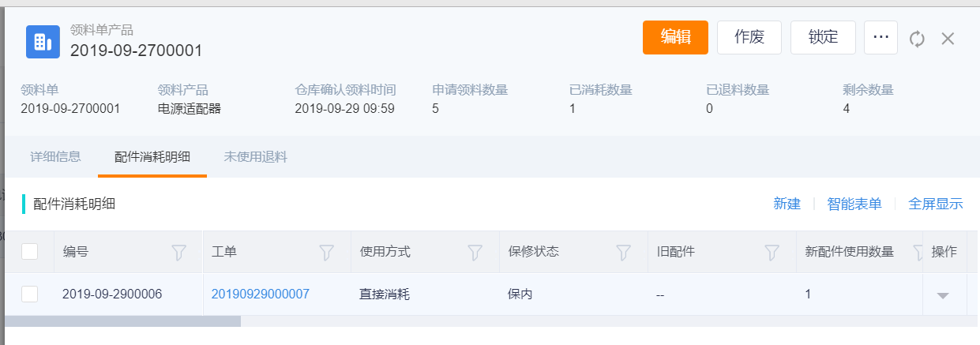Screen dimensions: 980x345
Task: Open filter for 使用方式 column
Action: pyautogui.click(x=475, y=252)
